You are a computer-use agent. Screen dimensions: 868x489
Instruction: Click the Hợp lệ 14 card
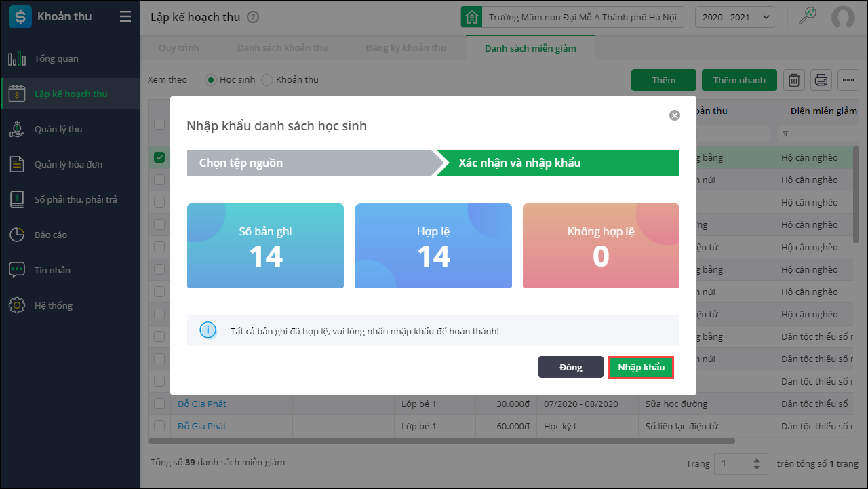433,246
